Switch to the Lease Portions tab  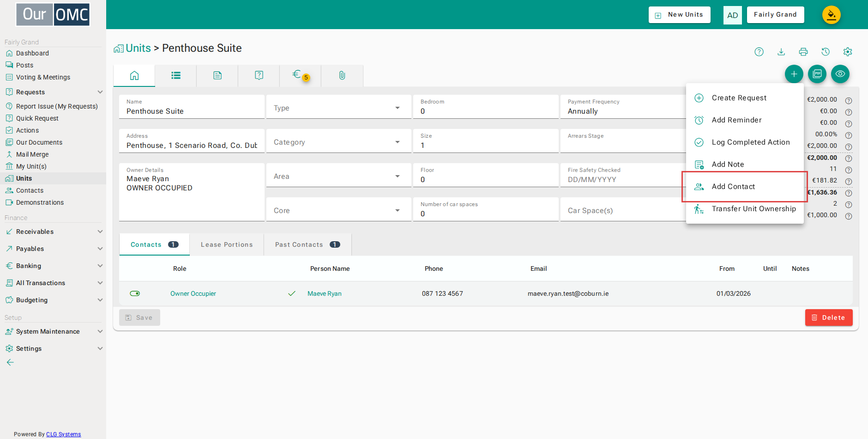point(227,244)
